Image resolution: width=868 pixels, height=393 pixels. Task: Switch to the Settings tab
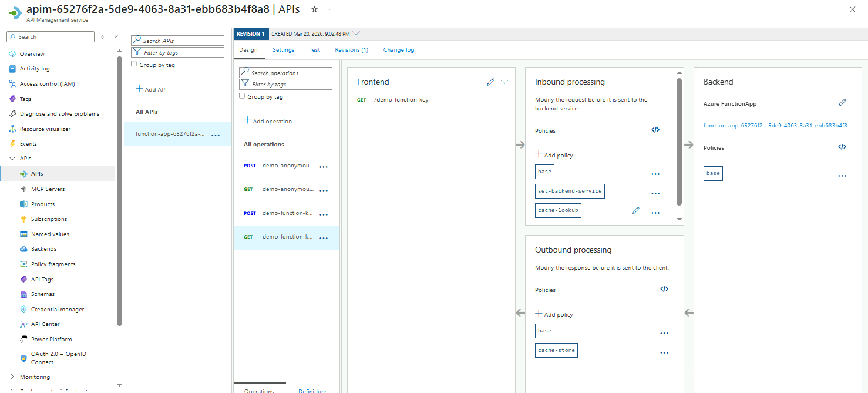tap(283, 50)
